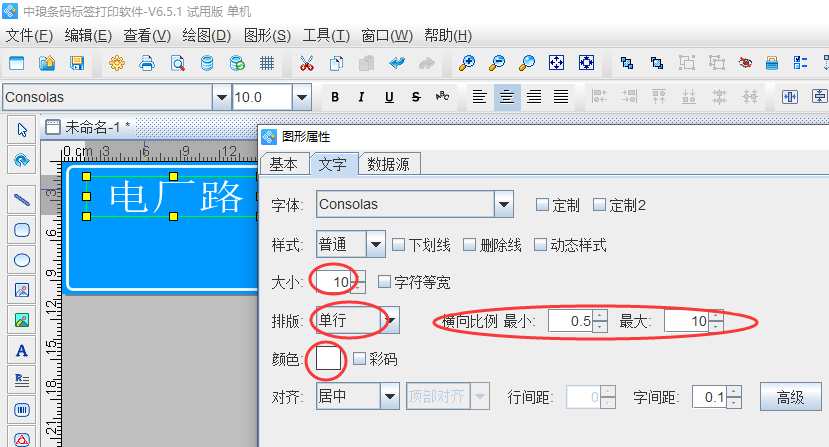The width and height of the screenshot is (829, 447).
Task: Enable the 定制 checkbox
Action: (x=542, y=205)
